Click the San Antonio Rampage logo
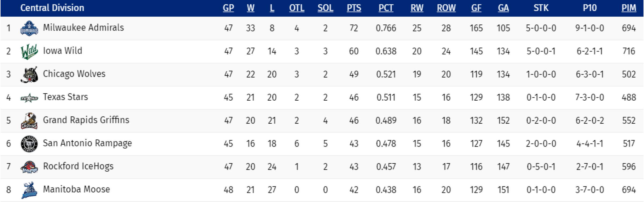The height and width of the screenshot is (202, 644). pyautogui.click(x=29, y=144)
